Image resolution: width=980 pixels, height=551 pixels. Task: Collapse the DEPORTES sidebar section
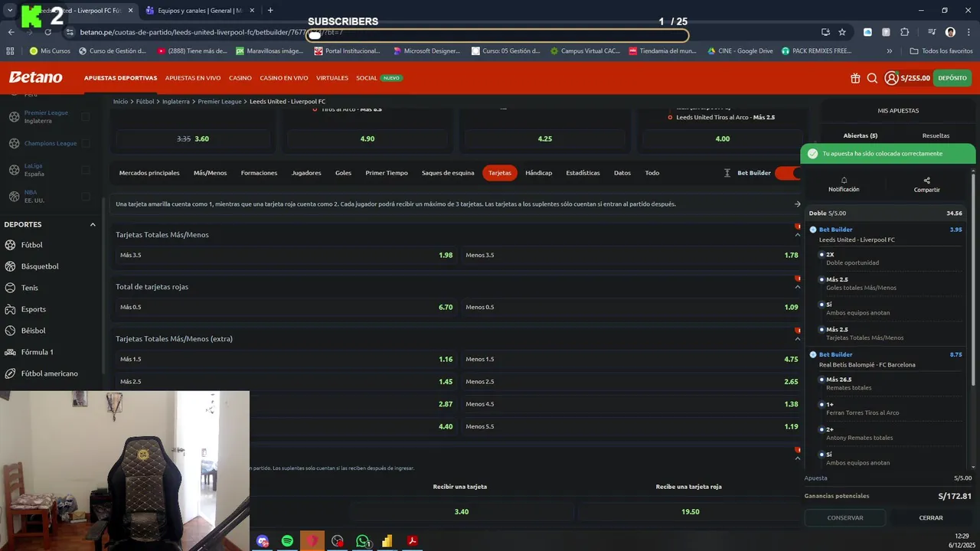click(93, 224)
